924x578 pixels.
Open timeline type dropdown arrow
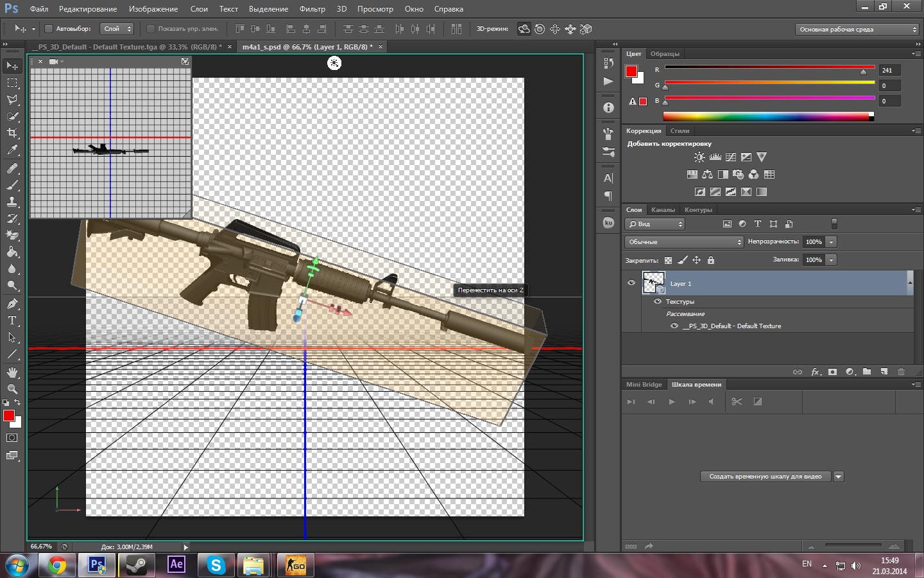[x=838, y=477]
